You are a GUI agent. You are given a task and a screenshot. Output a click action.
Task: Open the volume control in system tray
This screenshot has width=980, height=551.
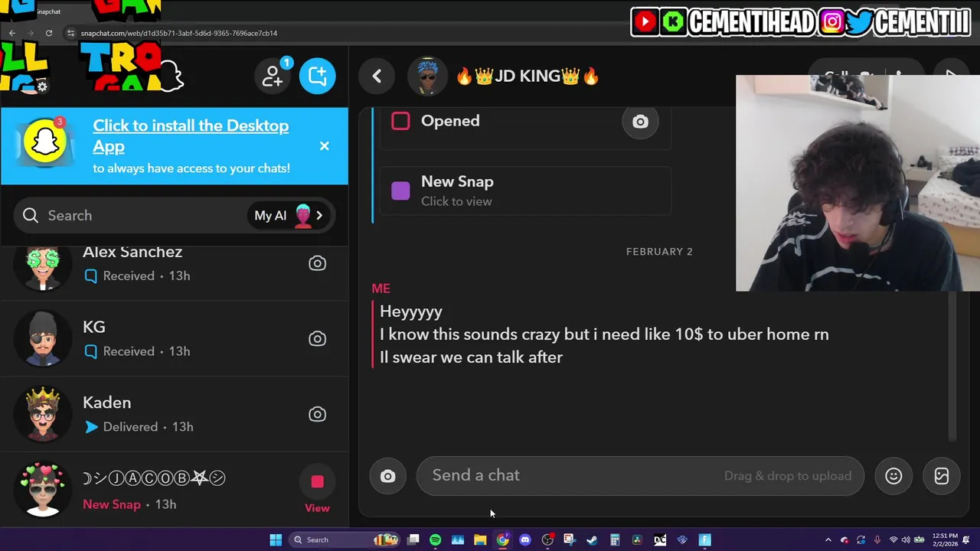tap(906, 540)
